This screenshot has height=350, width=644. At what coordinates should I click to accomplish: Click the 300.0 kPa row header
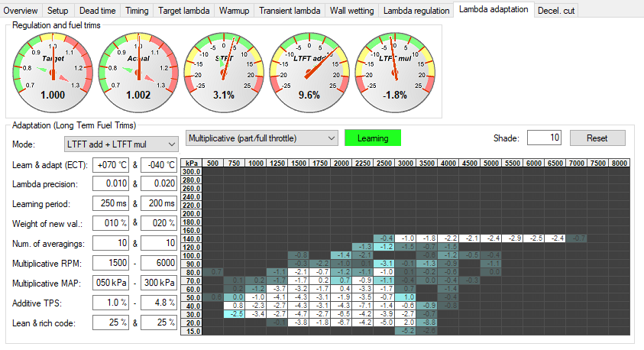(x=192, y=172)
